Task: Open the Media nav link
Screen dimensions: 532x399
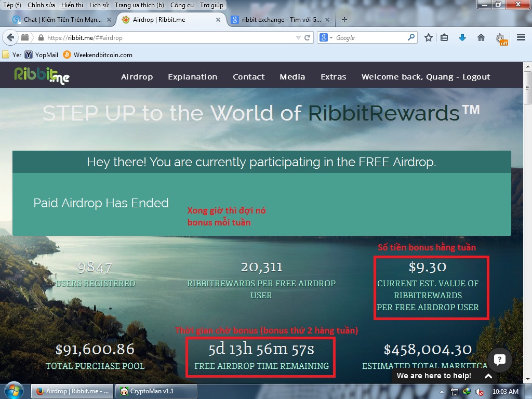Action: (292, 77)
